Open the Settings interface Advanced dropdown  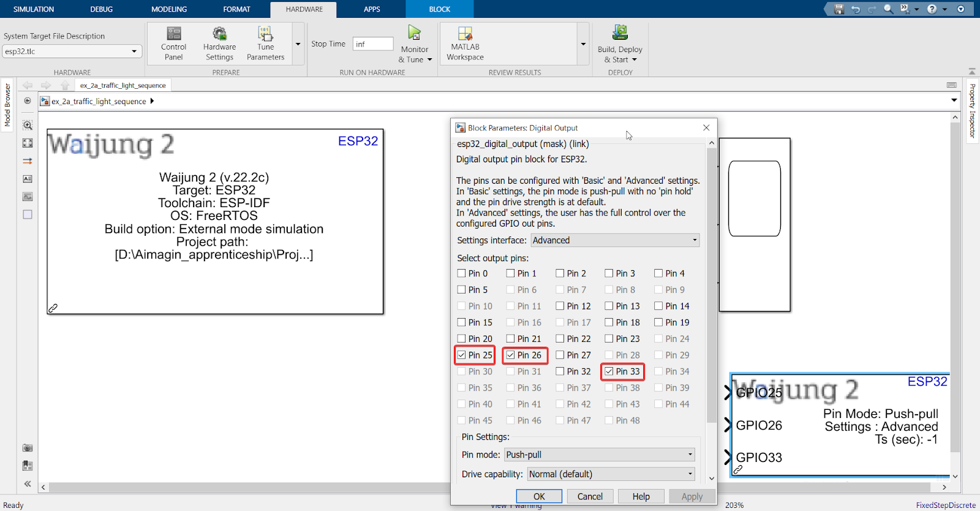point(615,240)
